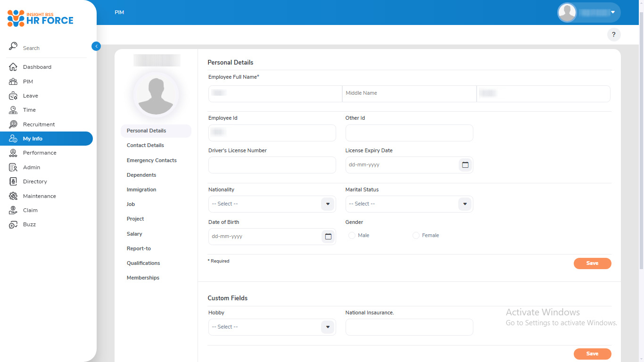Switch to the Contact Details tab

click(145, 145)
